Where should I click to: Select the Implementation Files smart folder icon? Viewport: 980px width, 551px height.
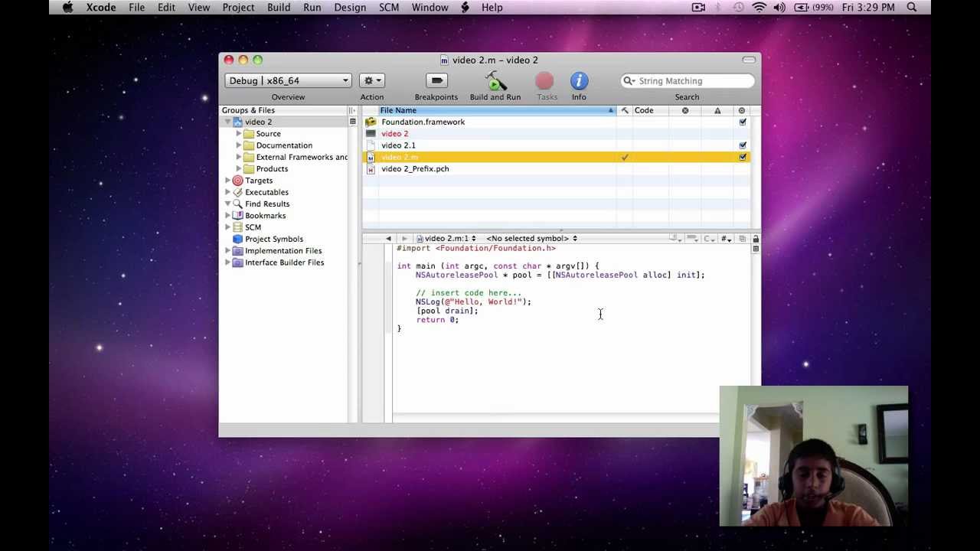(237, 250)
